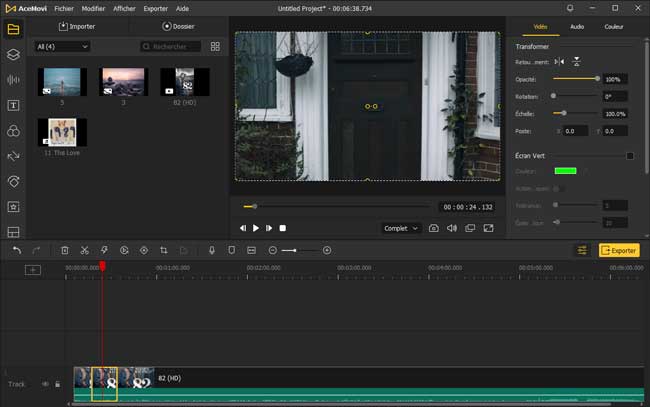Open the Complet preview quality dropdown
The width and height of the screenshot is (650, 407).
tap(400, 228)
